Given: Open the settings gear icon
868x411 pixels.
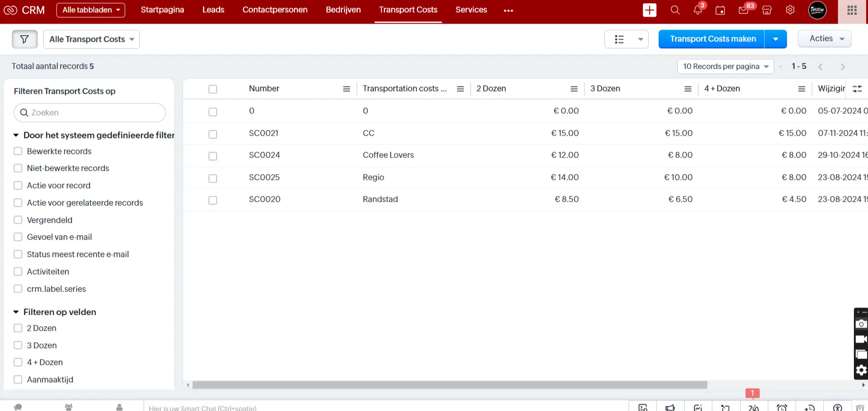Looking at the screenshot, I should click(790, 10).
